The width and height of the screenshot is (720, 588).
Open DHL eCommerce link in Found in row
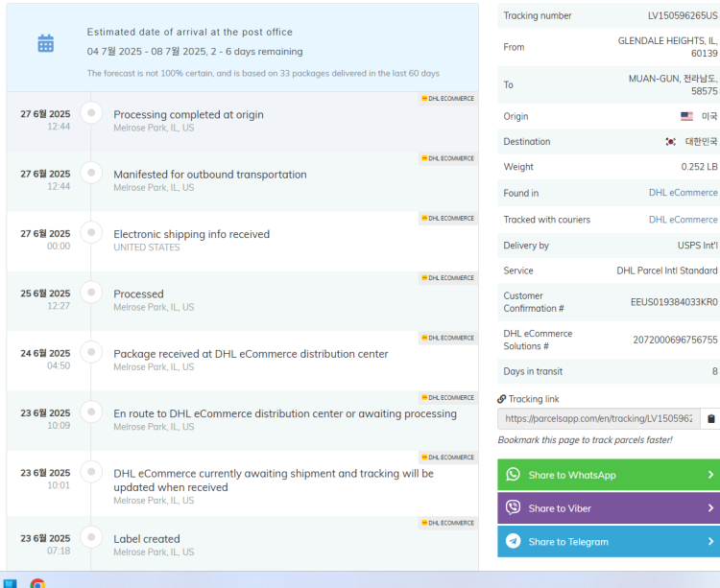[683, 193]
